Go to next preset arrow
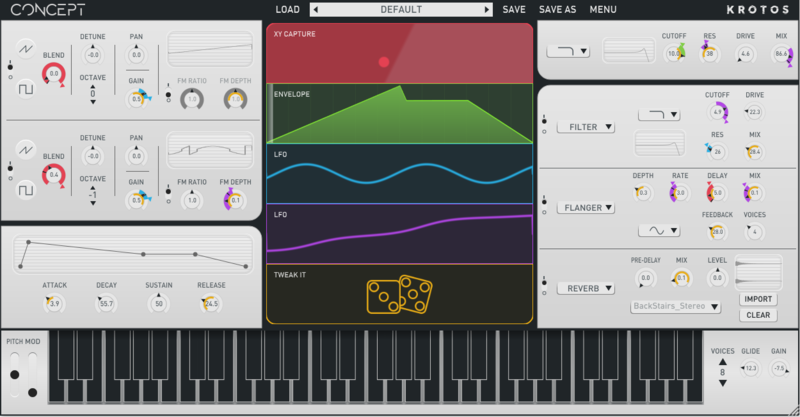 (x=487, y=9)
